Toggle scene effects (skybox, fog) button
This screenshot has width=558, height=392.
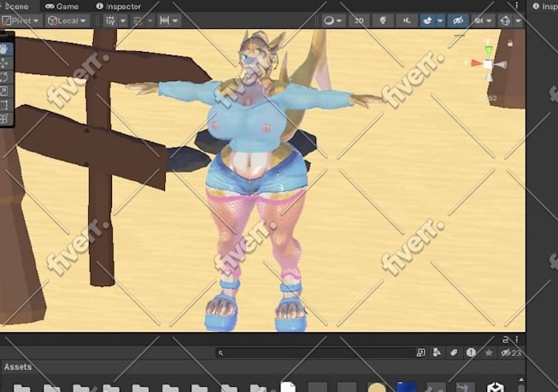coord(428,21)
